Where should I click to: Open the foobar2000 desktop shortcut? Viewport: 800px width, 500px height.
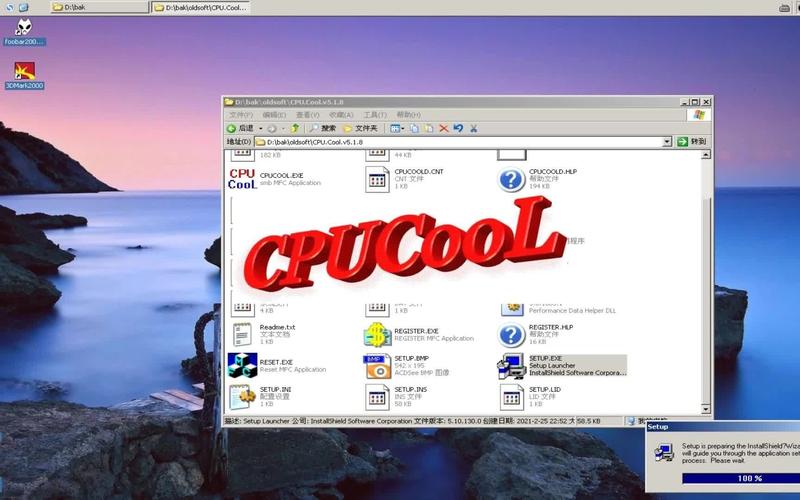click(x=24, y=32)
